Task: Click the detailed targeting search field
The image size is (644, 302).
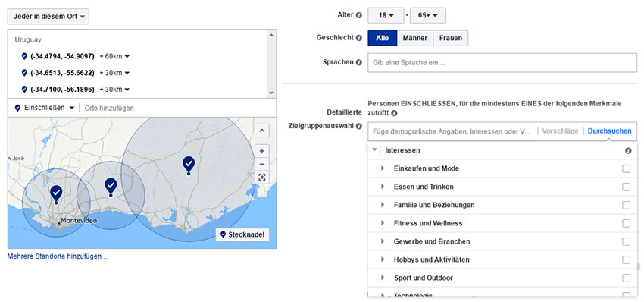Action: pyautogui.click(x=452, y=131)
